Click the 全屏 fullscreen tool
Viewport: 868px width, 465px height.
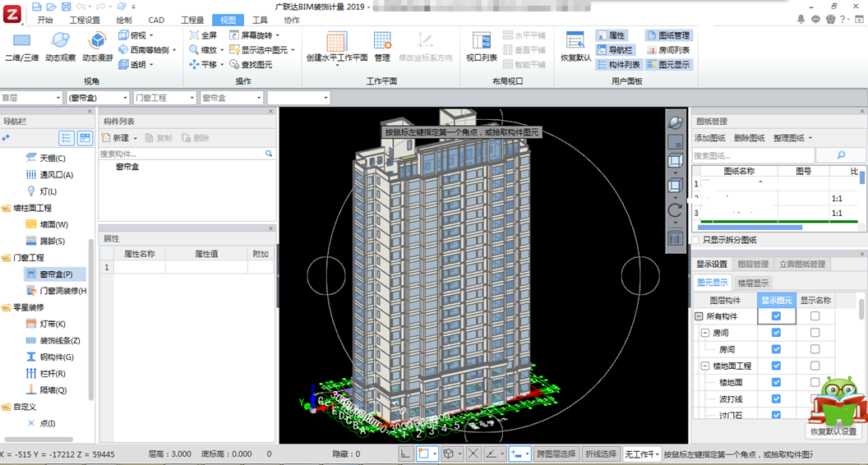203,35
